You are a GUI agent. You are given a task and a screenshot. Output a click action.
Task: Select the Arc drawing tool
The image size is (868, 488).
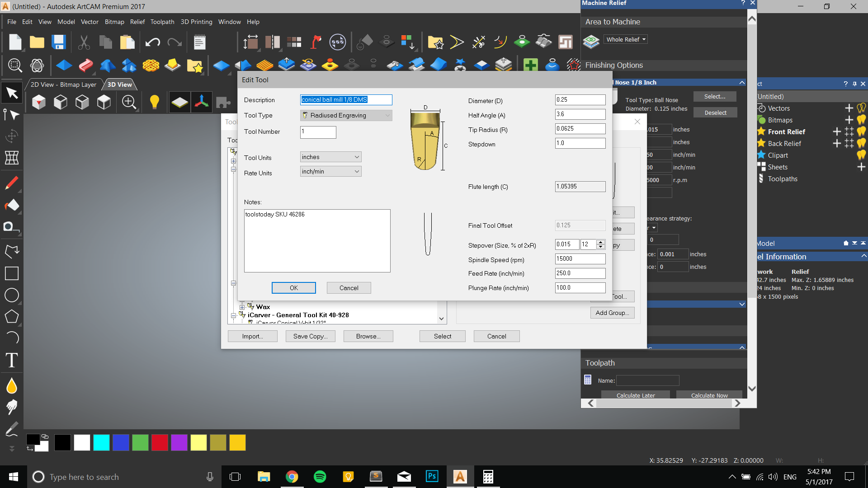coord(12,338)
